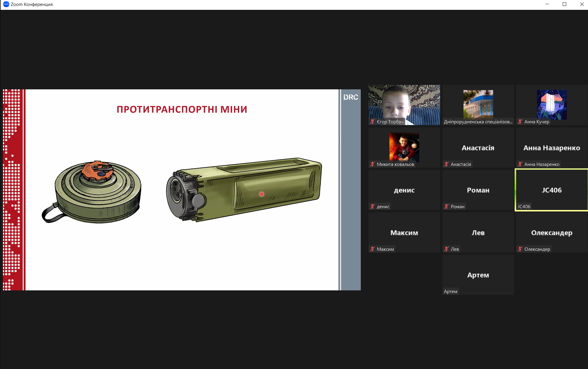588x369 pixels.
Task: Click muted microphone icon beside Єгор Торбач
Action: (372, 122)
